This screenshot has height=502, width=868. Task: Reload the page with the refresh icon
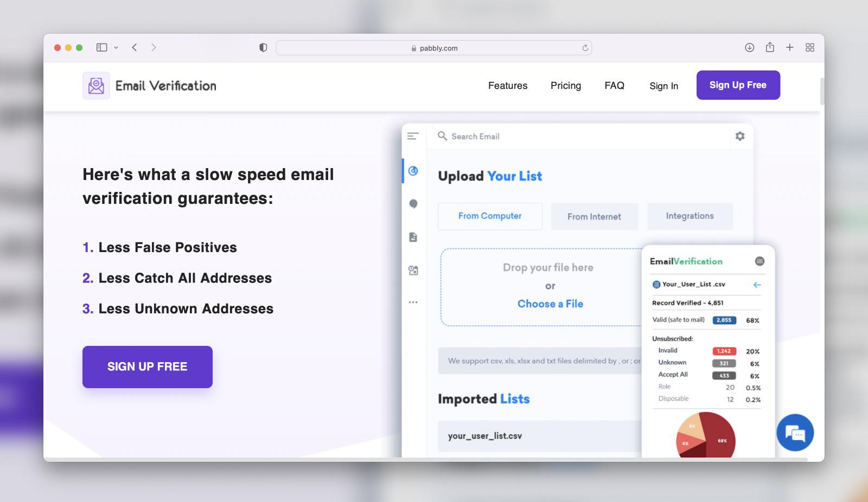[585, 48]
